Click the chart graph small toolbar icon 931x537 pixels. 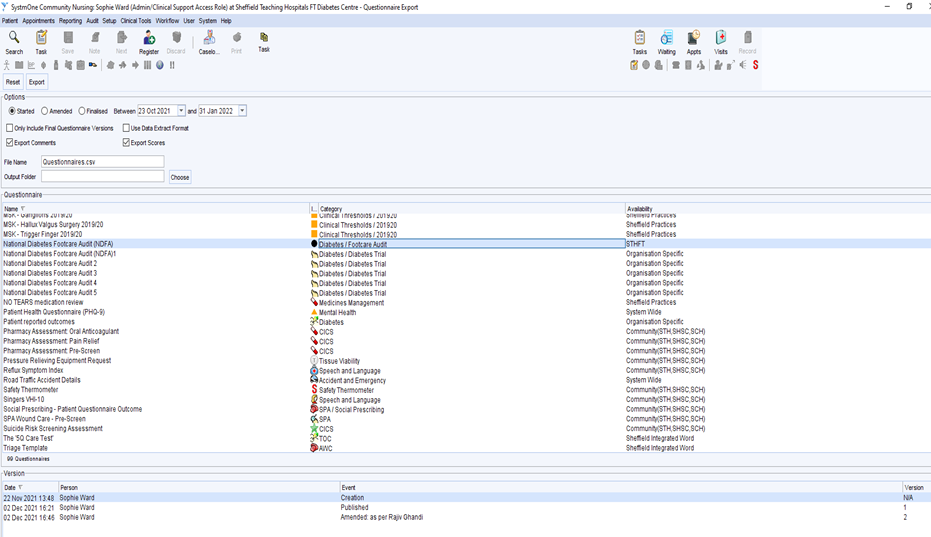pyautogui.click(x=31, y=65)
